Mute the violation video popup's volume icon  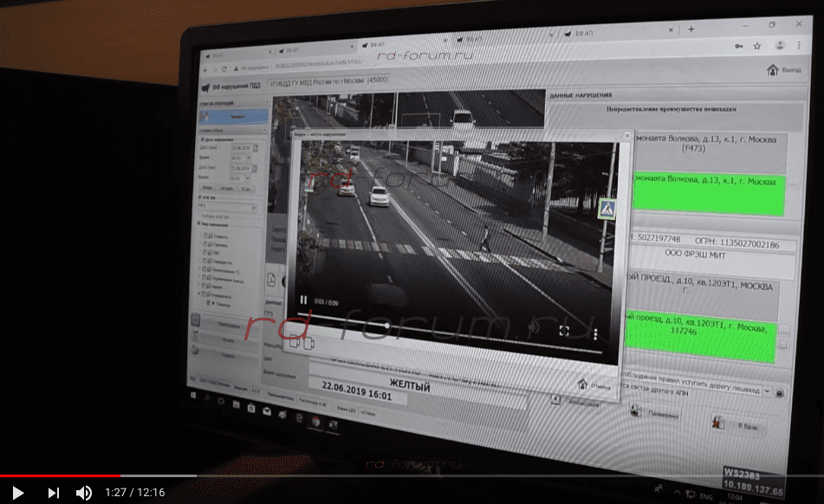534,327
